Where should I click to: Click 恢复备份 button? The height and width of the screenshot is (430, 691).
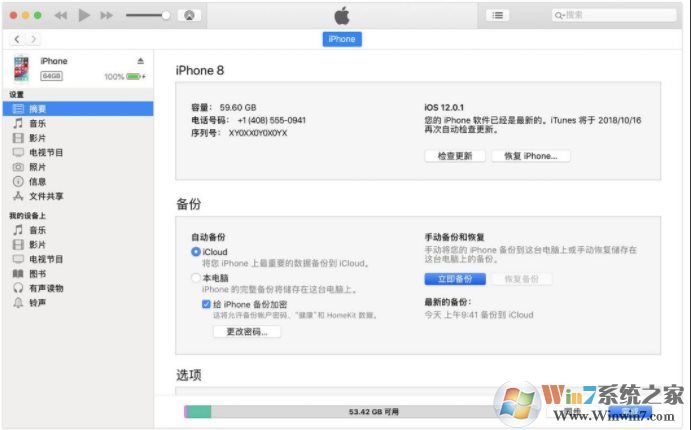tap(522, 279)
